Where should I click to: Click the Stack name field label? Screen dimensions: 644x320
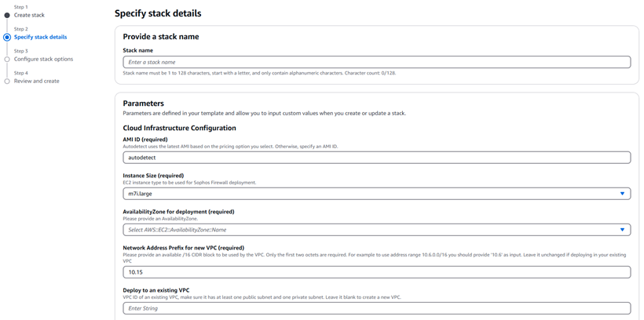(x=137, y=50)
